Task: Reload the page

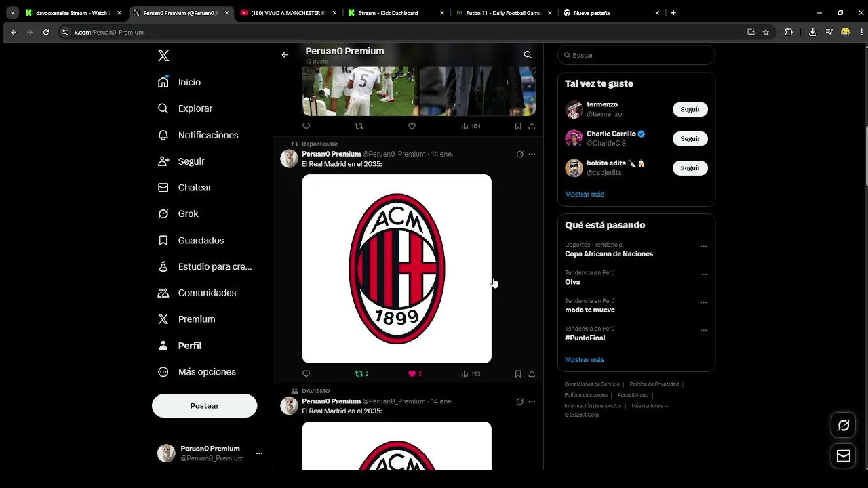Action: pyautogui.click(x=46, y=32)
